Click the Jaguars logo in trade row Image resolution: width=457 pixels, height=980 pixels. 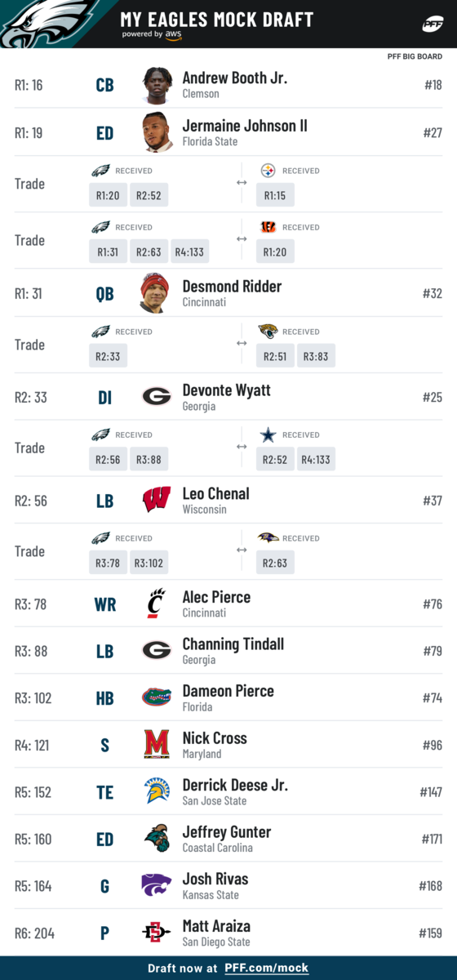(x=268, y=332)
